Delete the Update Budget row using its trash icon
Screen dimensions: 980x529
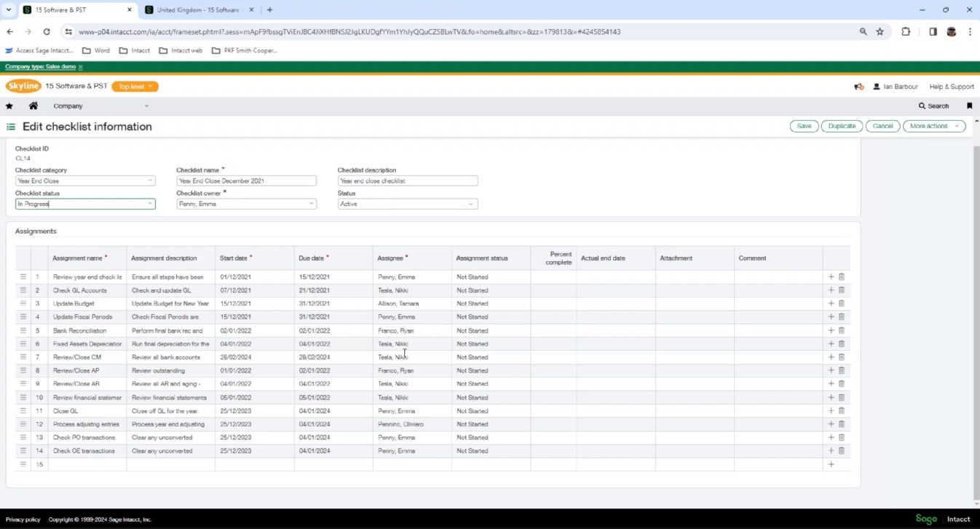click(x=841, y=303)
